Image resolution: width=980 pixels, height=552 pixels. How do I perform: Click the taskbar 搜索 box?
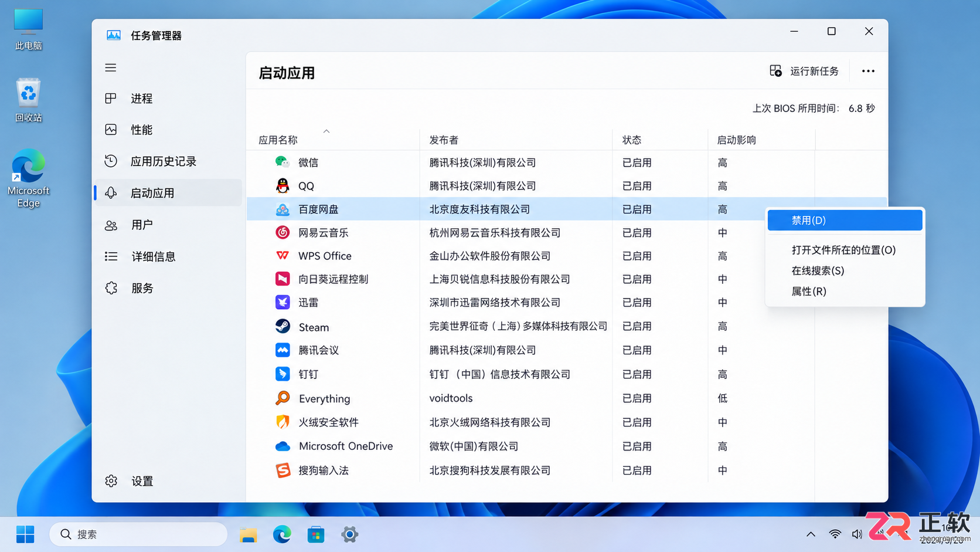pos(138,534)
